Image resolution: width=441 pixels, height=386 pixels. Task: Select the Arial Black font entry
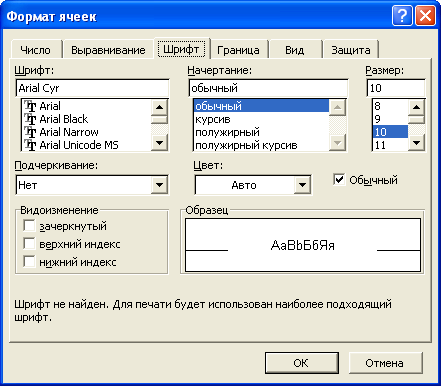[x=63, y=119]
